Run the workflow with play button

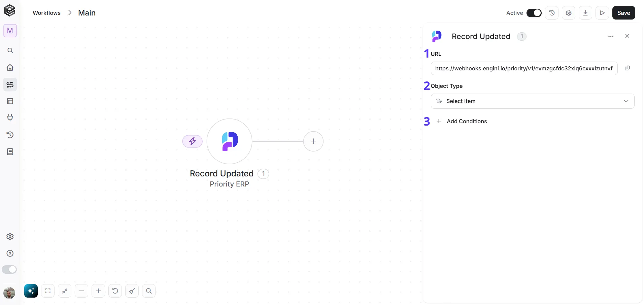pos(602,13)
